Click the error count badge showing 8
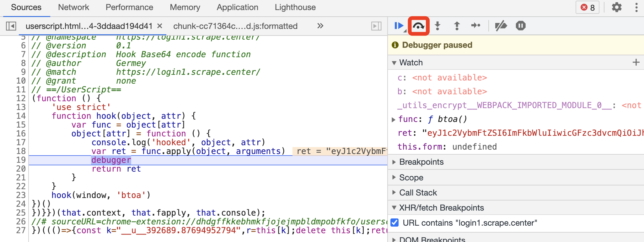Image resolution: width=644 pixels, height=242 pixels. pyautogui.click(x=588, y=7)
